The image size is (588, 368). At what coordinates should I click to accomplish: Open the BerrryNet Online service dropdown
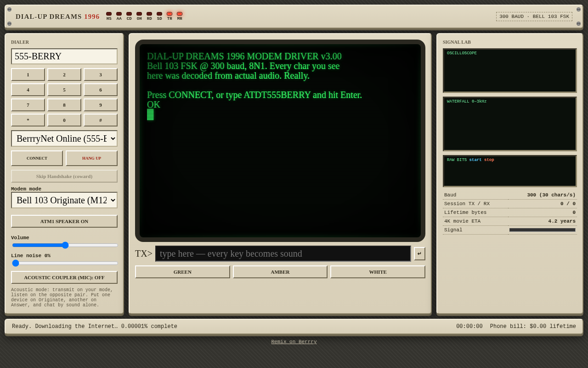[x=64, y=138]
